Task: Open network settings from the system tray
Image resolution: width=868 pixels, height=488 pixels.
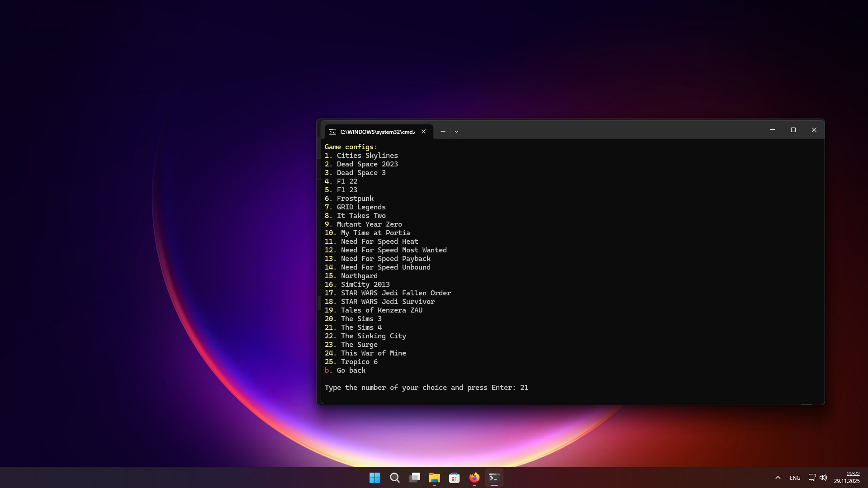Action: (812, 478)
